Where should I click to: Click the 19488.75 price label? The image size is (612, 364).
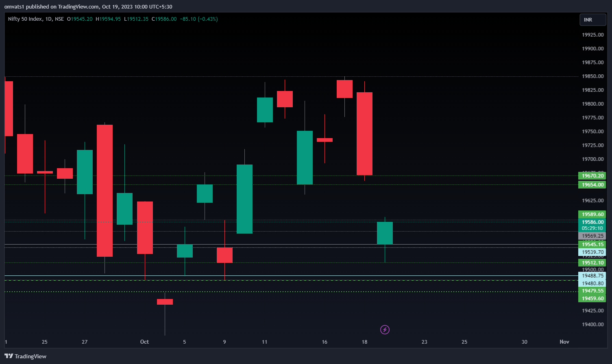coord(592,276)
